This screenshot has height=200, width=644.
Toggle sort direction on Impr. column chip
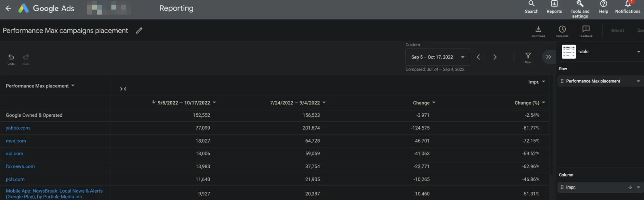tap(630, 187)
